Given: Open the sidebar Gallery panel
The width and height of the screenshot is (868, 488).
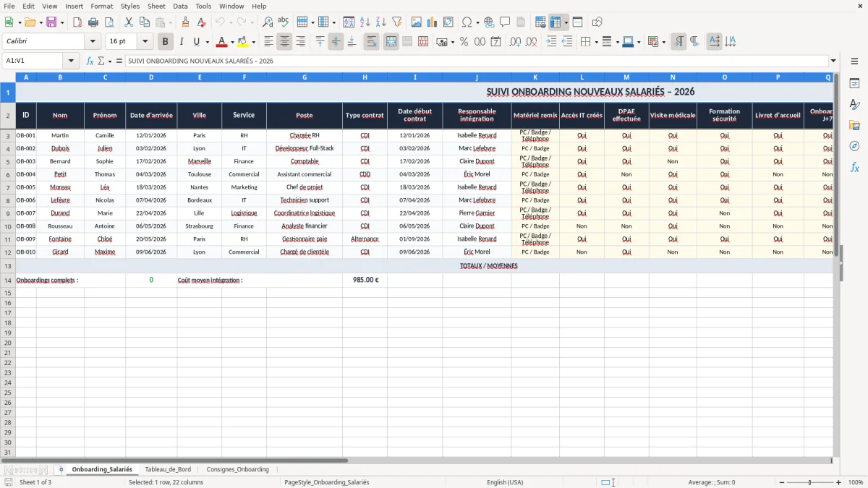Looking at the screenshot, I should click(854, 125).
